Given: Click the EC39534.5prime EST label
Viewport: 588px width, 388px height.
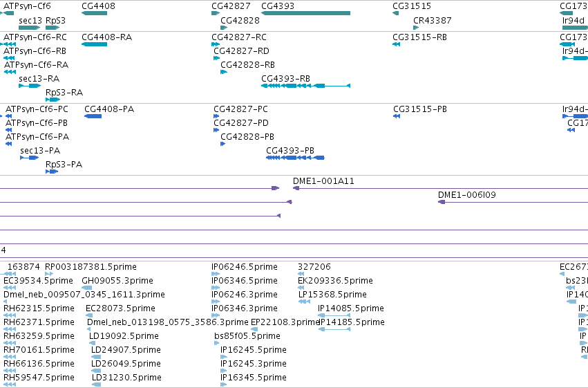Looking at the screenshot, I should 38,281.
